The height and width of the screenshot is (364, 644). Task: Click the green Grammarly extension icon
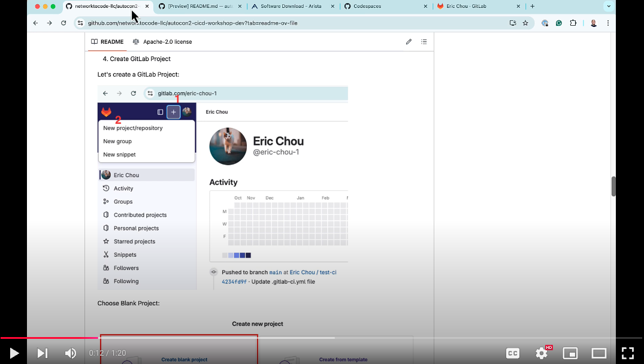click(x=559, y=23)
